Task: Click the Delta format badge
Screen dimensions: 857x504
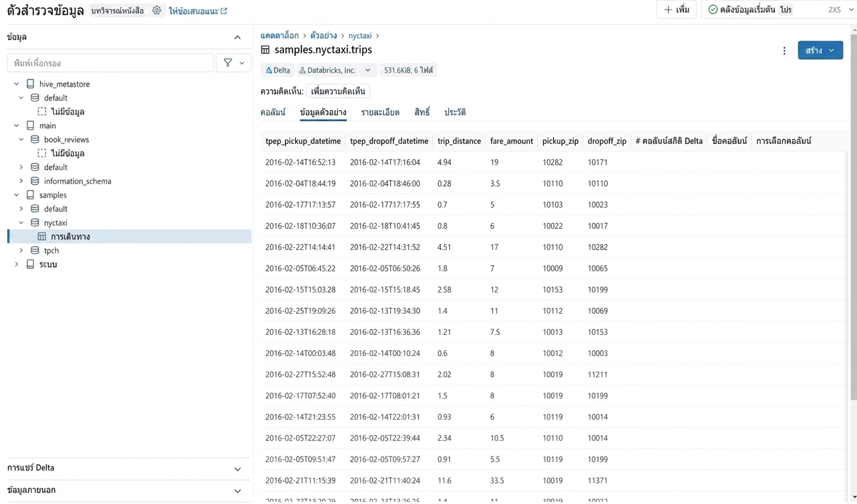Action: [278, 70]
